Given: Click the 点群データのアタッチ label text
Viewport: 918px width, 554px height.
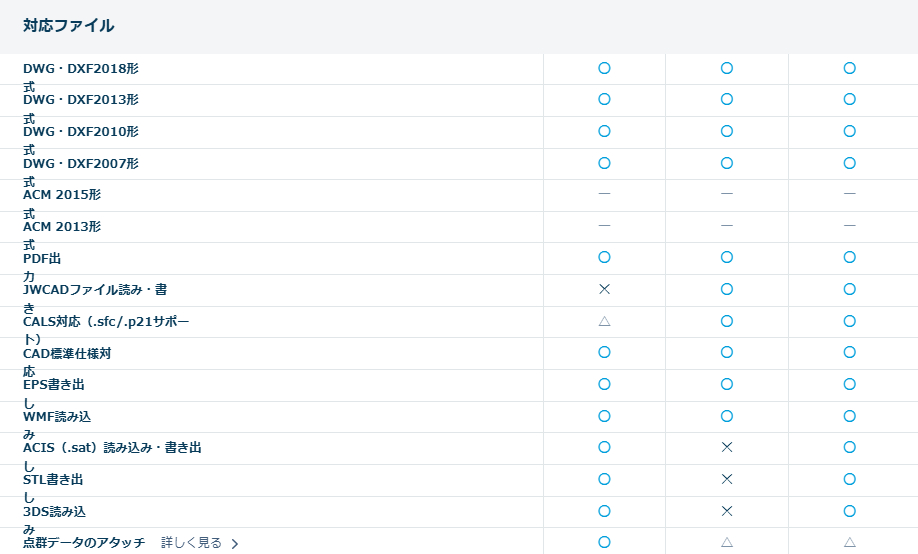Looking at the screenshot, I should 84,543.
